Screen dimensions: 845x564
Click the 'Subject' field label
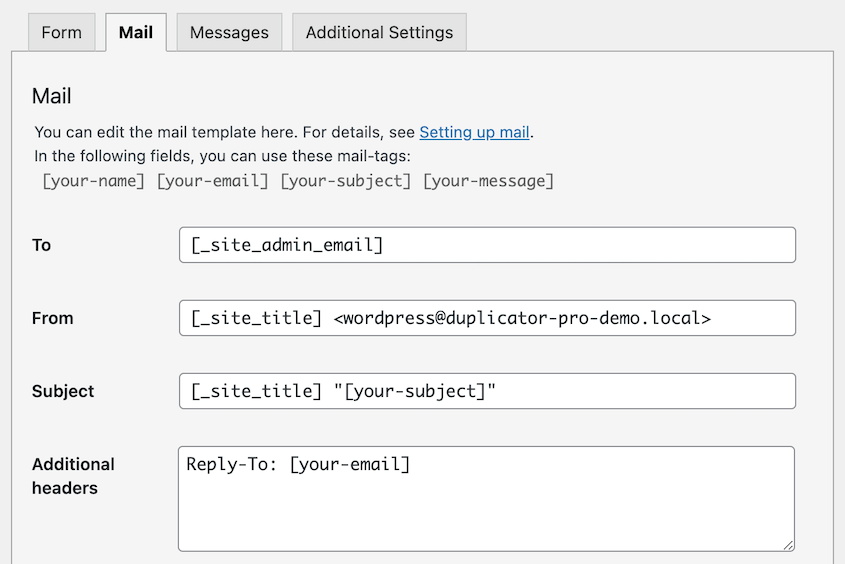(x=63, y=391)
